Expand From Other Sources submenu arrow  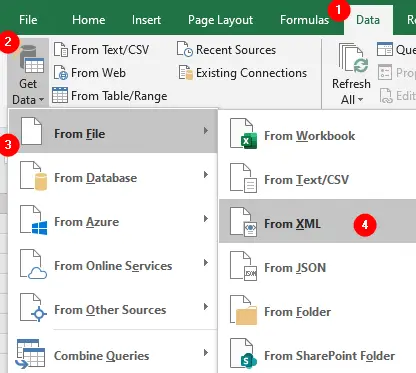206,307
